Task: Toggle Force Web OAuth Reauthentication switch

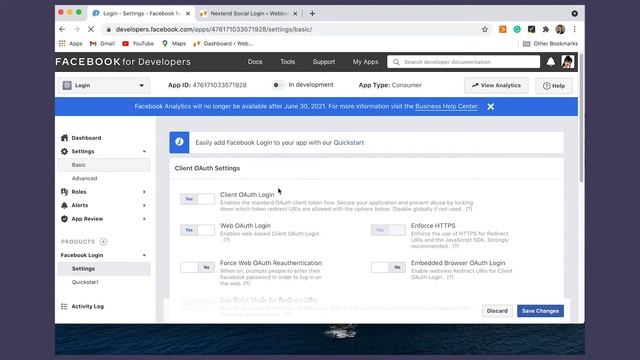Action: point(197,267)
